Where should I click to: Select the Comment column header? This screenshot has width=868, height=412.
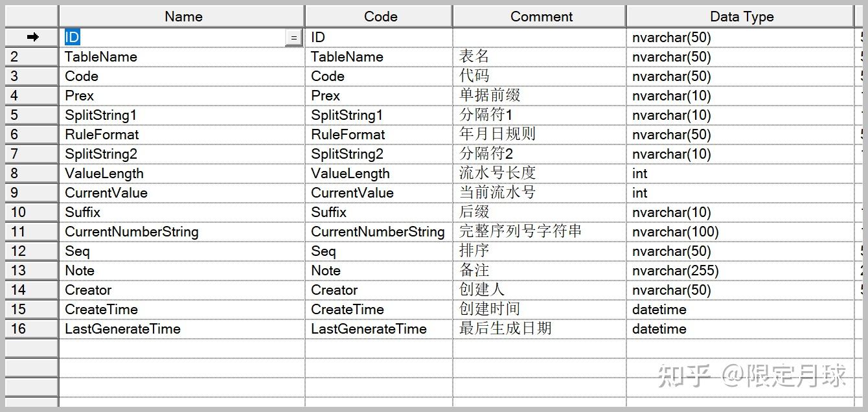coord(541,17)
